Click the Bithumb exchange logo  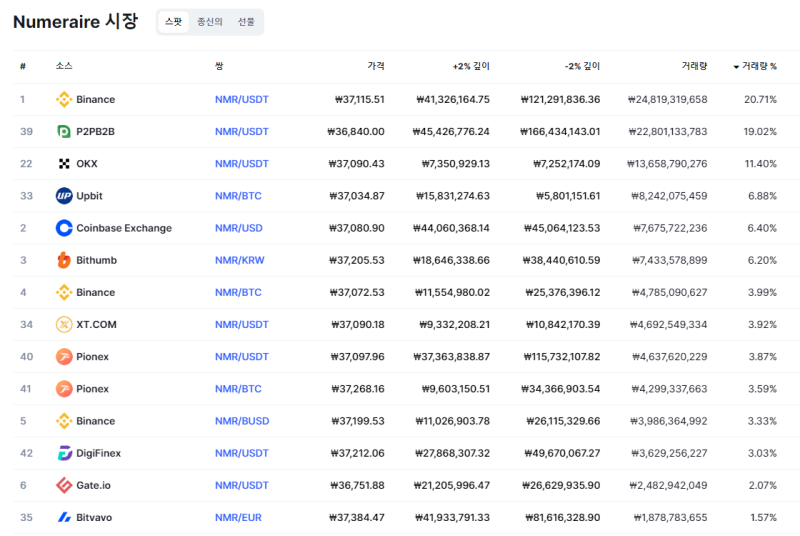[x=64, y=260]
